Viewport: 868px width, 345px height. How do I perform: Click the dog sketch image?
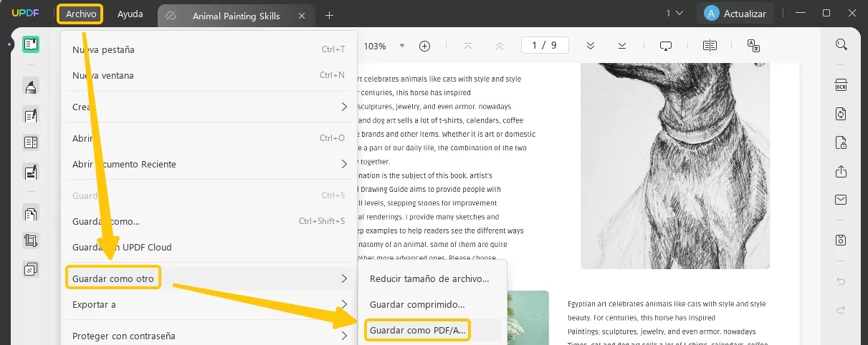(675, 165)
